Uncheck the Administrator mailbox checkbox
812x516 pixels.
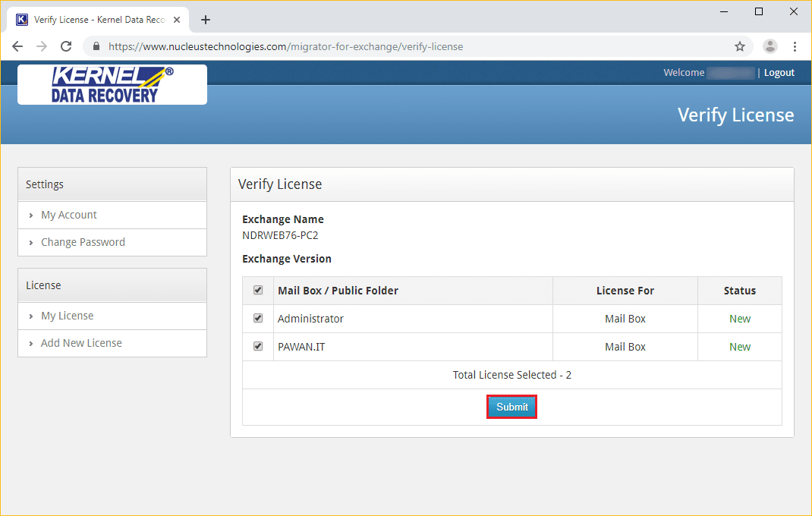point(258,318)
